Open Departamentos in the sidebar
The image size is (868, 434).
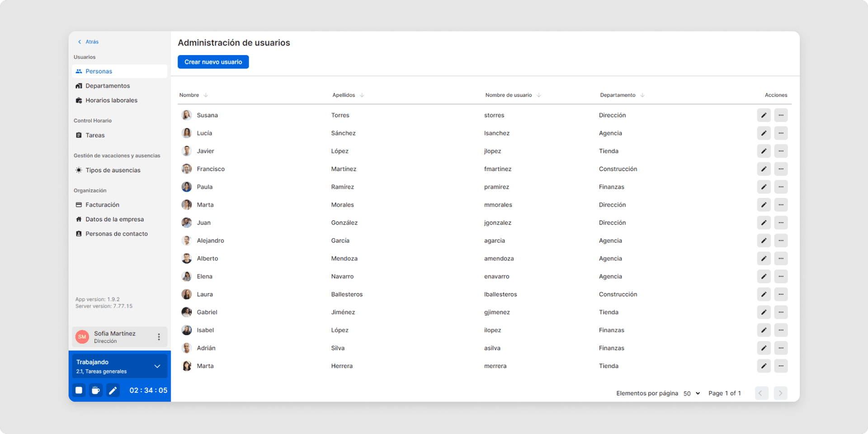108,86
